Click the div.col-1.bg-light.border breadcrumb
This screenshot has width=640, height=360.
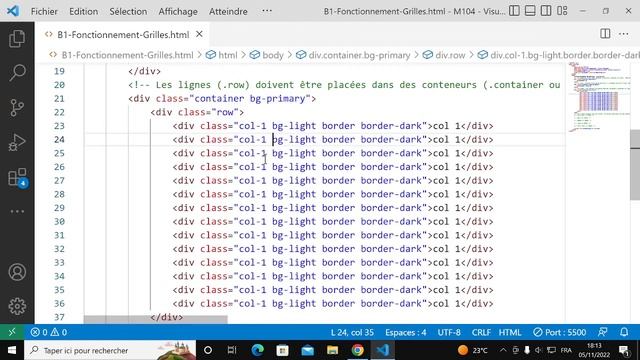564,55
